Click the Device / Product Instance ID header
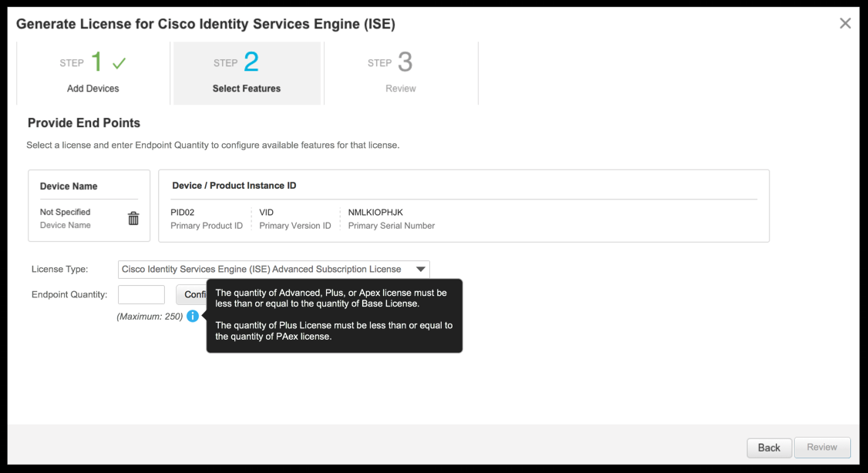Screen dimensions: 868x473 tap(234, 186)
